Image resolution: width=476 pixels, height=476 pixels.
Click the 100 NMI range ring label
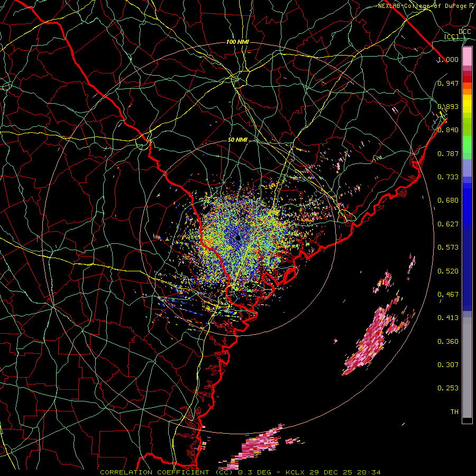237,42
